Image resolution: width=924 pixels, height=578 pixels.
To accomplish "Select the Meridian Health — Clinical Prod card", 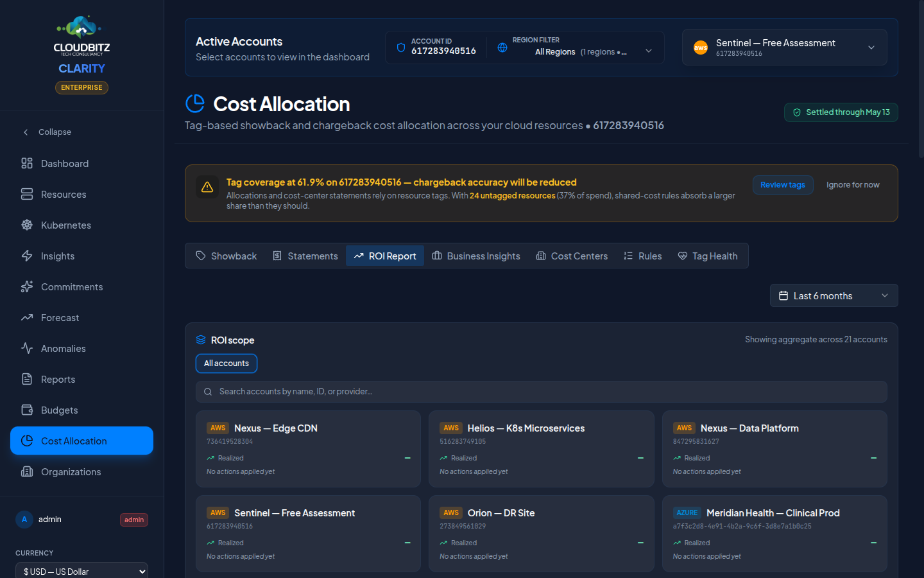I will [x=774, y=534].
